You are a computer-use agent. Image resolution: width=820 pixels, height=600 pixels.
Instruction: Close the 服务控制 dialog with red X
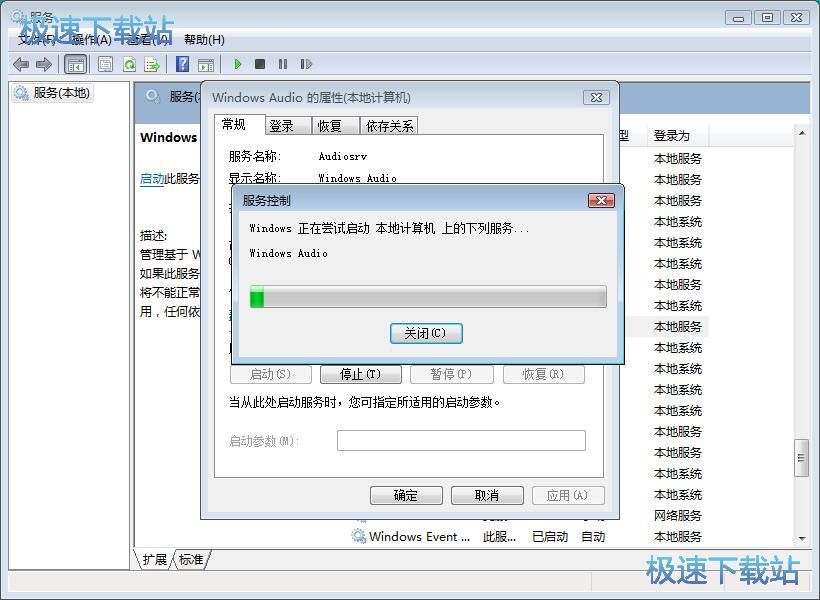(x=601, y=200)
